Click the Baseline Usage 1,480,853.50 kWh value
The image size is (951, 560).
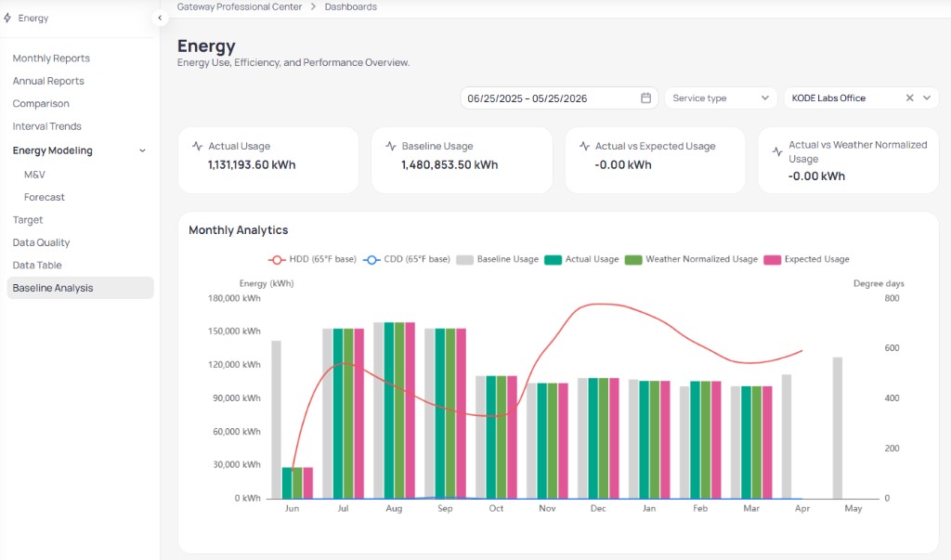click(449, 164)
